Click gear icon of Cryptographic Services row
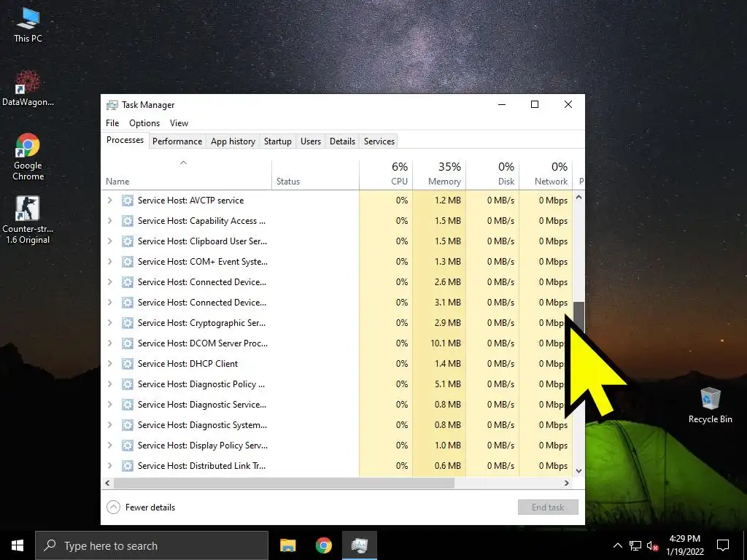 point(127,323)
